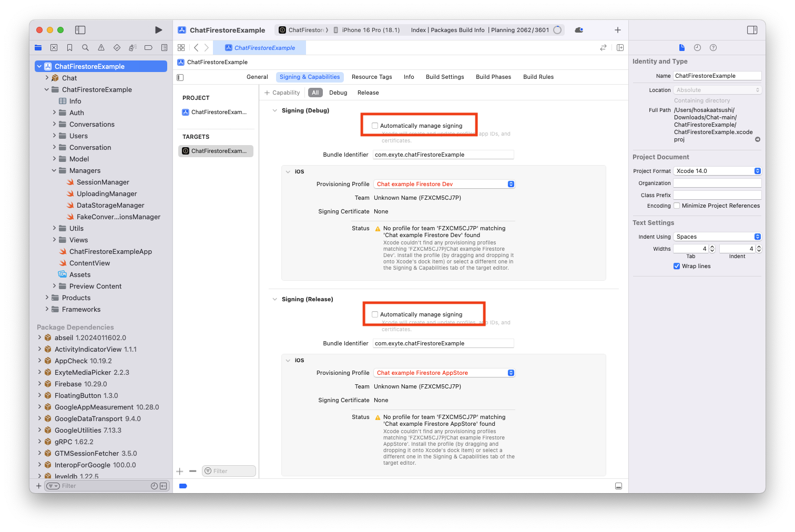This screenshot has width=795, height=532.
Task: Switch to the General tab
Action: [x=257, y=77]
